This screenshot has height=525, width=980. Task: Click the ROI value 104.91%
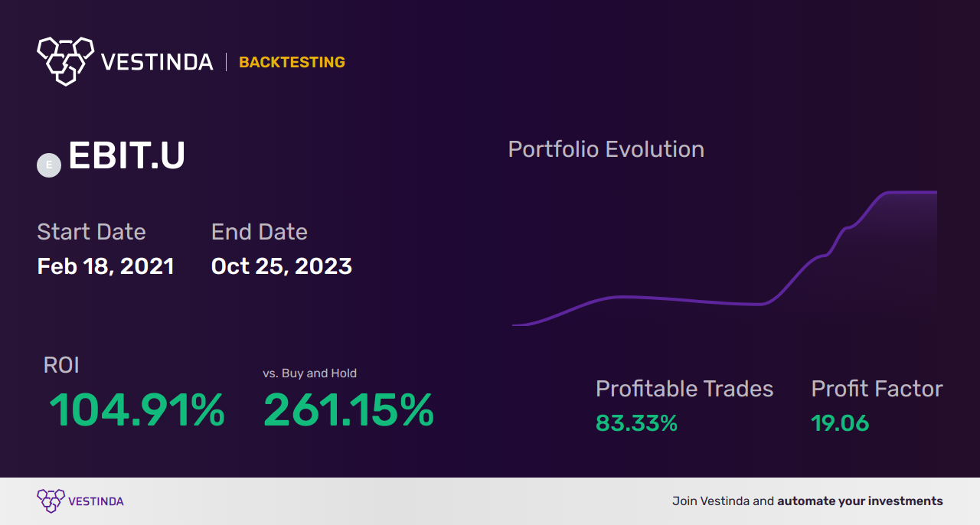point(137,410)
